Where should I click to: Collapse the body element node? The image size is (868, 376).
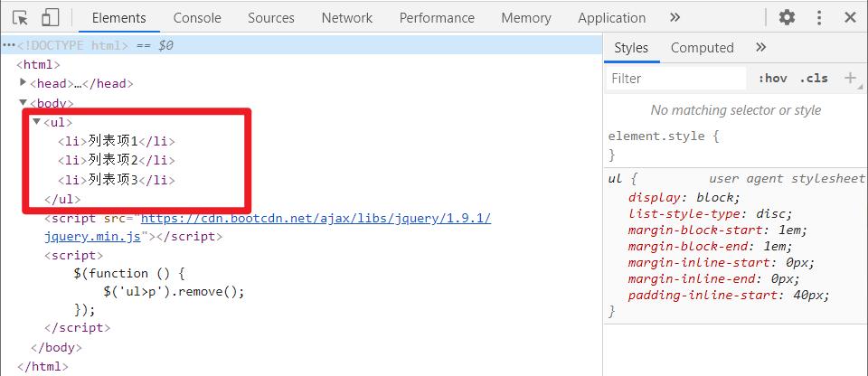24,103
